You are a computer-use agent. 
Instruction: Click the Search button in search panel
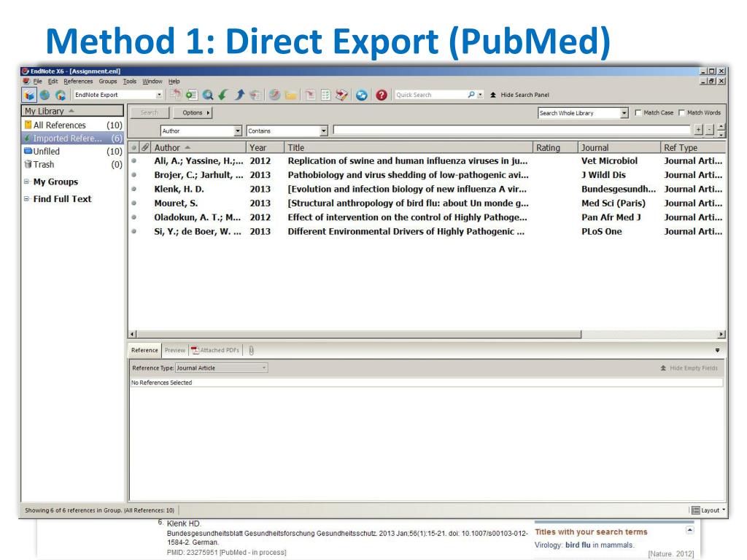(149, 113)
